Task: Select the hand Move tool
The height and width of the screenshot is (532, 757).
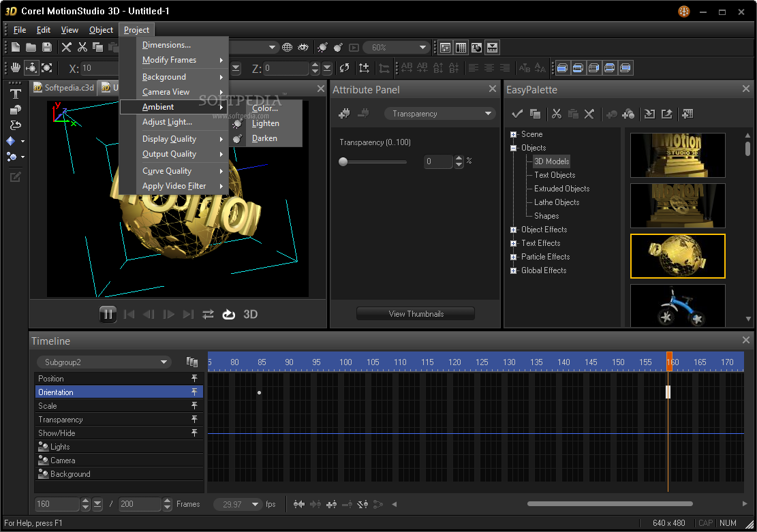Action: point(16,67)
